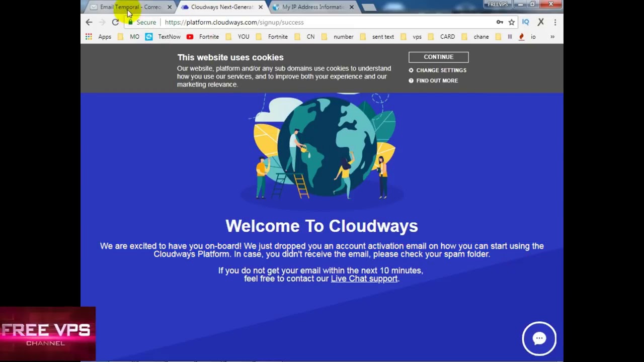
Task: Close the Email Temporal tab
Action: pos(170,7)
